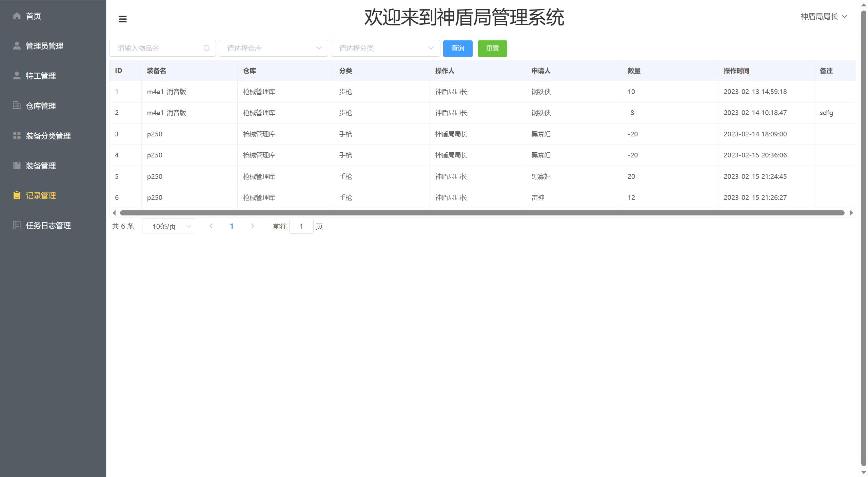Click the 前往 page jump input
The image size is (868, 477).
pyautogui.click(x=301, y=226)
